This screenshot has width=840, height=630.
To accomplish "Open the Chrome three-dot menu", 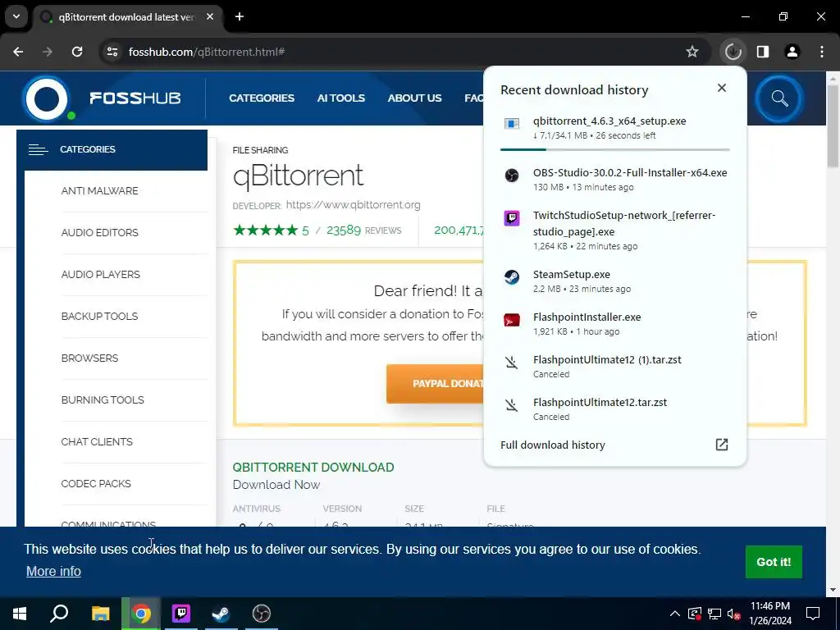I will pos(822,52).
